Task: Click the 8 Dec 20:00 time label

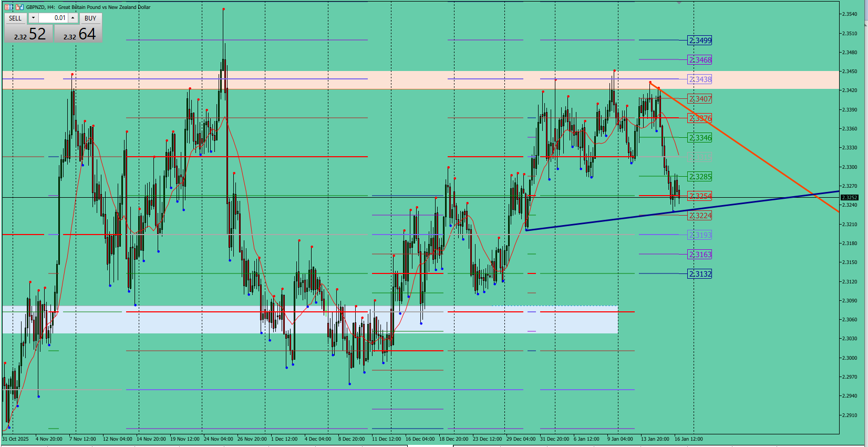Action: click(352, 439)
